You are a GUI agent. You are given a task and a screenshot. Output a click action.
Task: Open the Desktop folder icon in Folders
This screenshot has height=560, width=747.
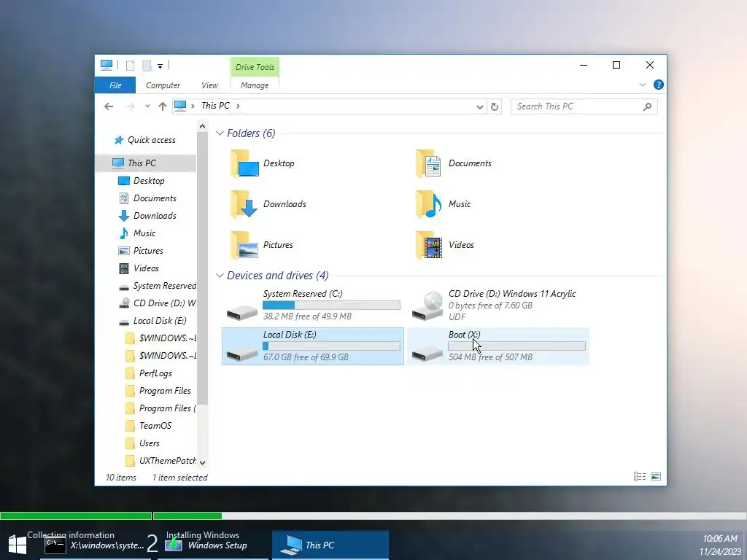pos(244,164)
